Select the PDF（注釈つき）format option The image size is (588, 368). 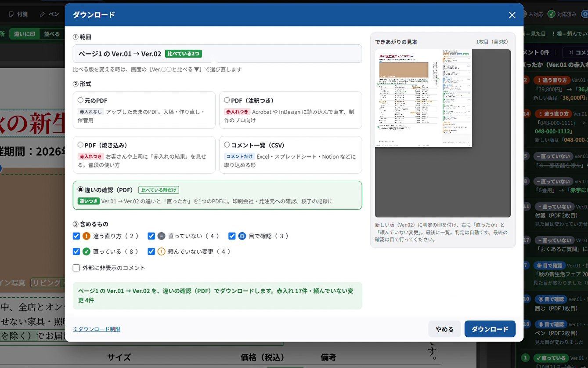point(290,110)
